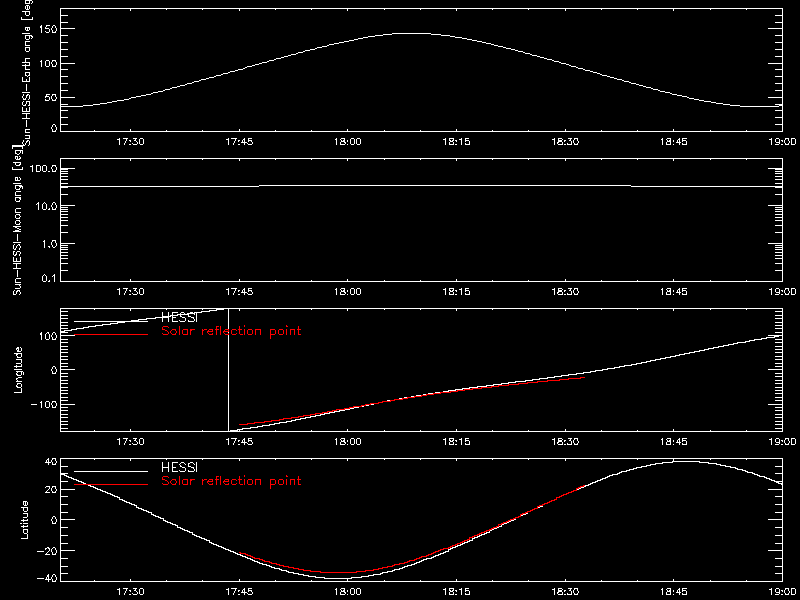Click 18:30 label under the Latitude plot

(565, 592)
